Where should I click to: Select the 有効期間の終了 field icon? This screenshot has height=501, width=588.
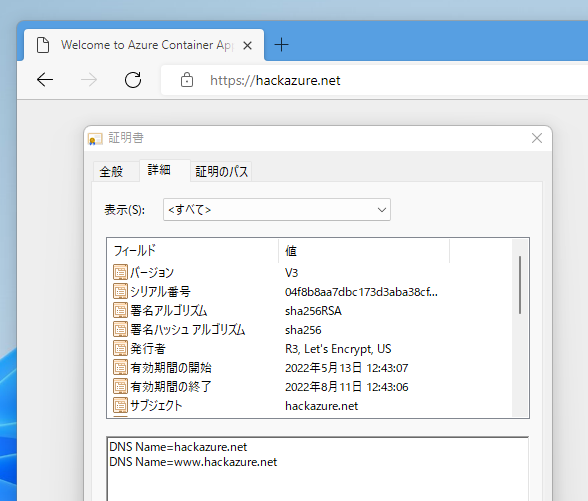click(120, 387)
